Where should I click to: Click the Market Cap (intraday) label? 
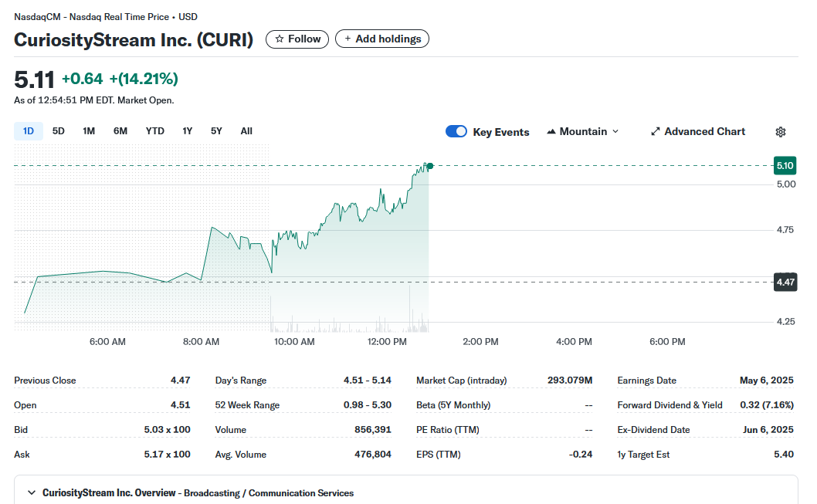click(462, 381)
